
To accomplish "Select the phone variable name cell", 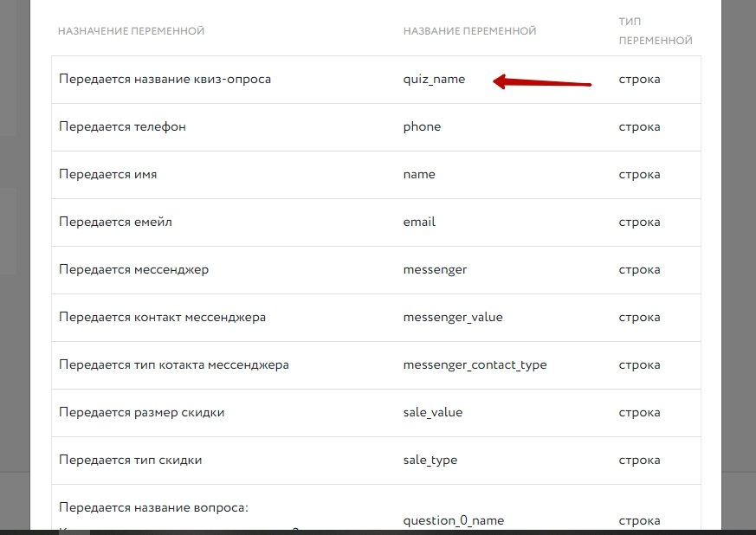I will 422,127.
